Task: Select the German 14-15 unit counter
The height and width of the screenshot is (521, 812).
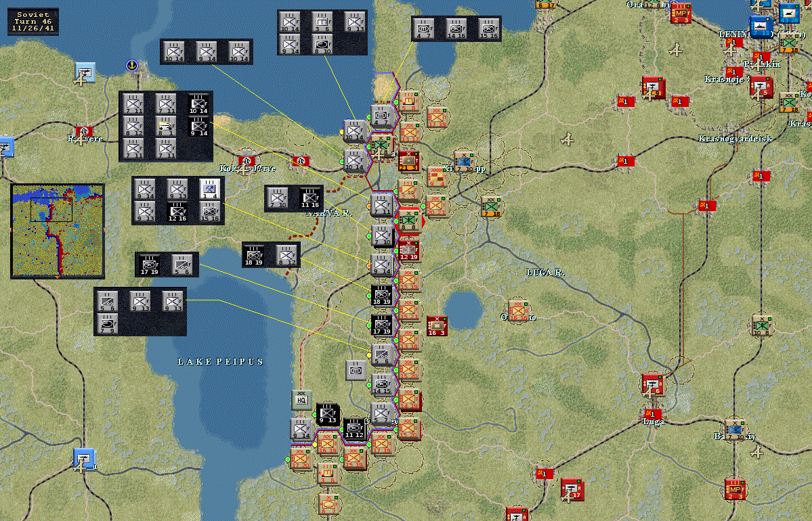Action: click(383, 385)
